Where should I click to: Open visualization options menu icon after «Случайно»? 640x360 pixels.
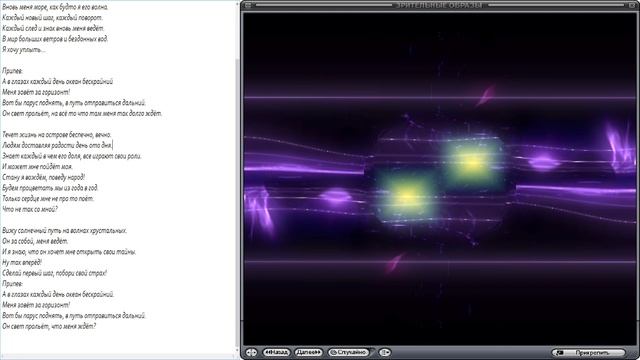[x=384, y=352]
